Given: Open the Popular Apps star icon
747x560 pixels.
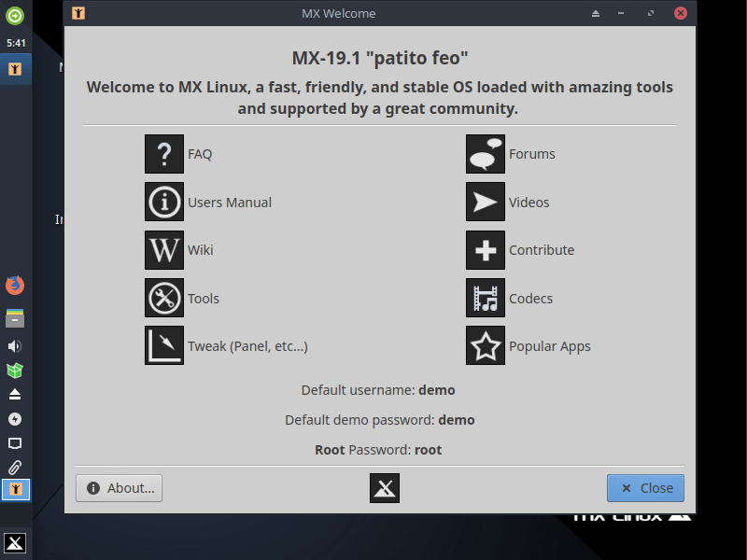Looking at the screenshot, I should pos(485,345).
